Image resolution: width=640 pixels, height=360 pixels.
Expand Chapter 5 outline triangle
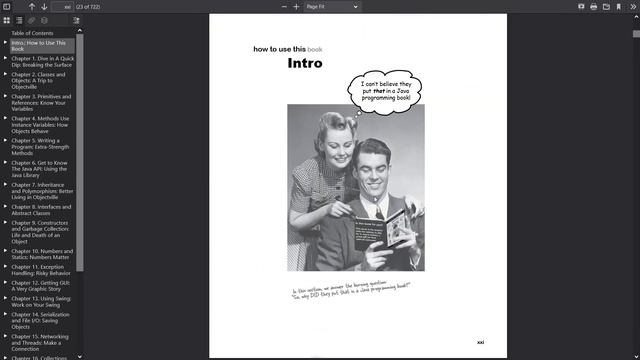coord(5,140)
